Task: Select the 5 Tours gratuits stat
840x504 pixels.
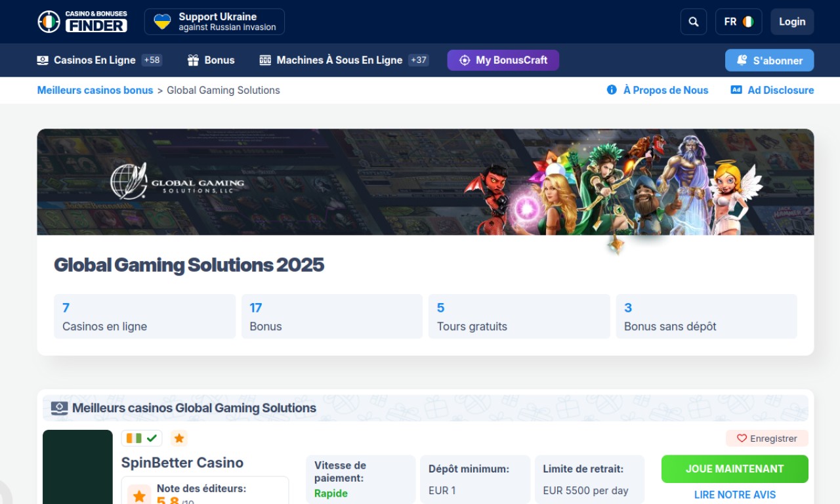Action: tap(519, 316)
